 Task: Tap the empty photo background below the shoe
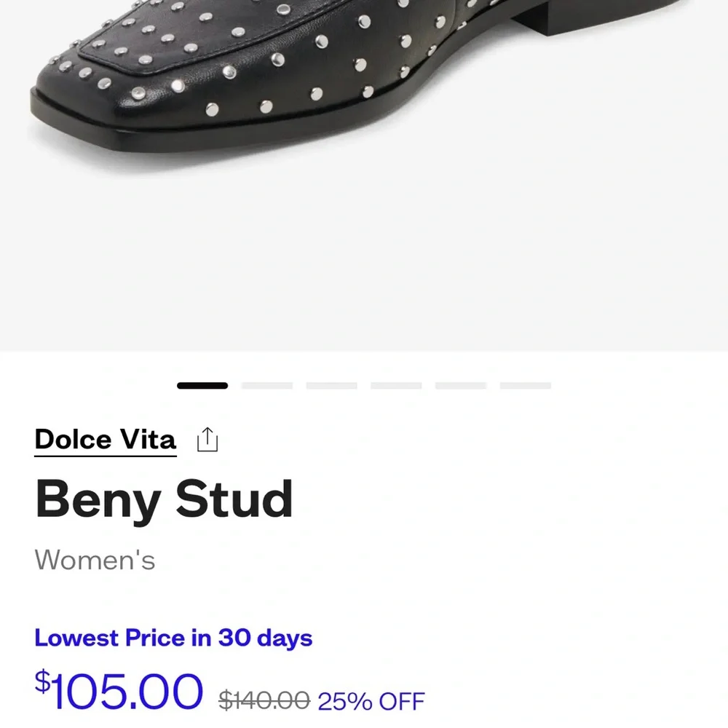364,255
